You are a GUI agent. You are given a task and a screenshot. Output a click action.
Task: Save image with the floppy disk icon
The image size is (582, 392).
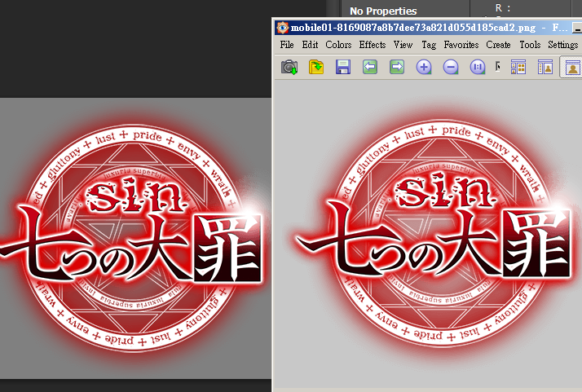(x=343, y=67)
